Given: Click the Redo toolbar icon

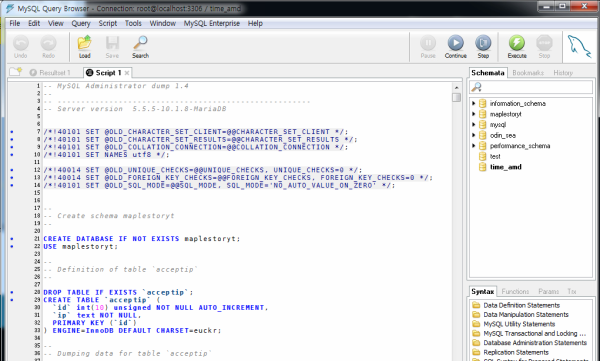Looking at the screenshot, I should [49, 43].
